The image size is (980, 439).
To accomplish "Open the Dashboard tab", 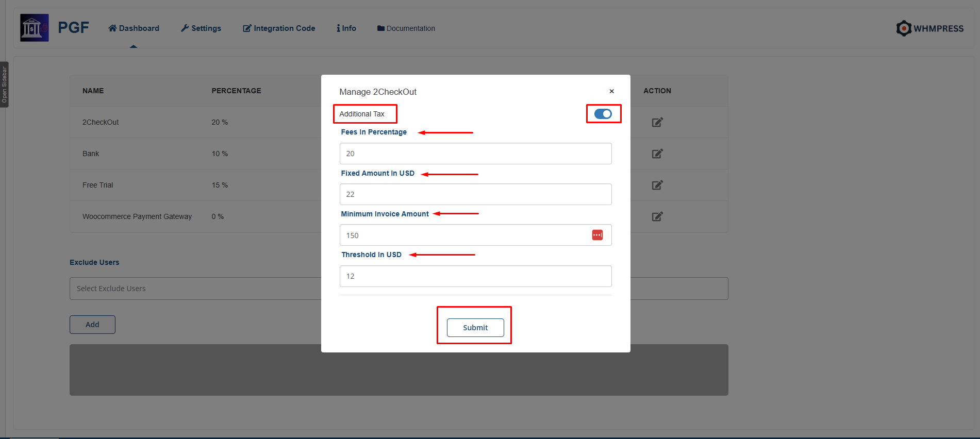I will [134, 28].
